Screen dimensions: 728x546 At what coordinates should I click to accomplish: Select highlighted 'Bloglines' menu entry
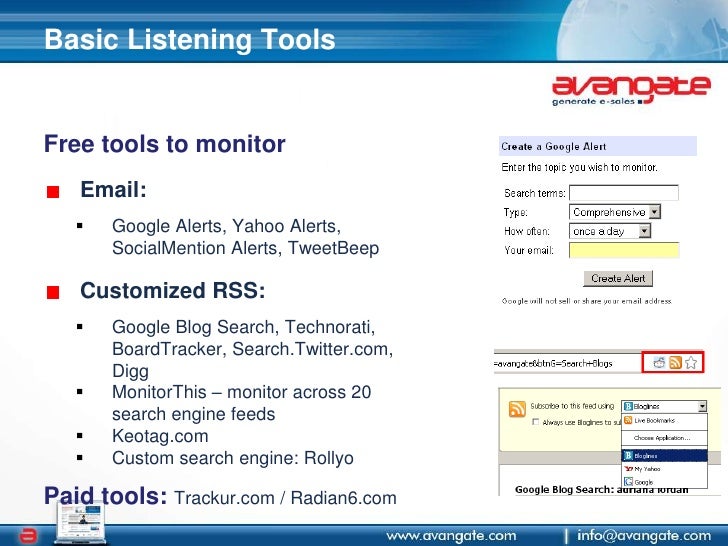(664, 456)
